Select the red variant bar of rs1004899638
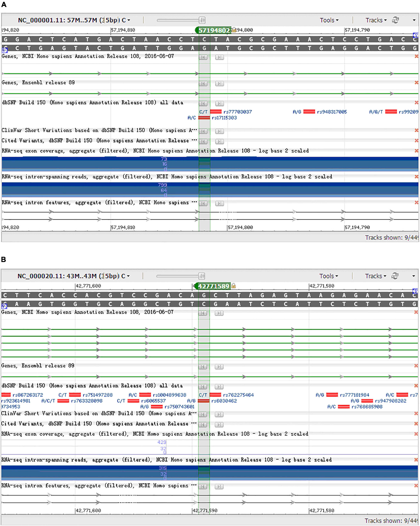Image resolution: width=420 pixels, height=526 pixels. click(145, 395)
